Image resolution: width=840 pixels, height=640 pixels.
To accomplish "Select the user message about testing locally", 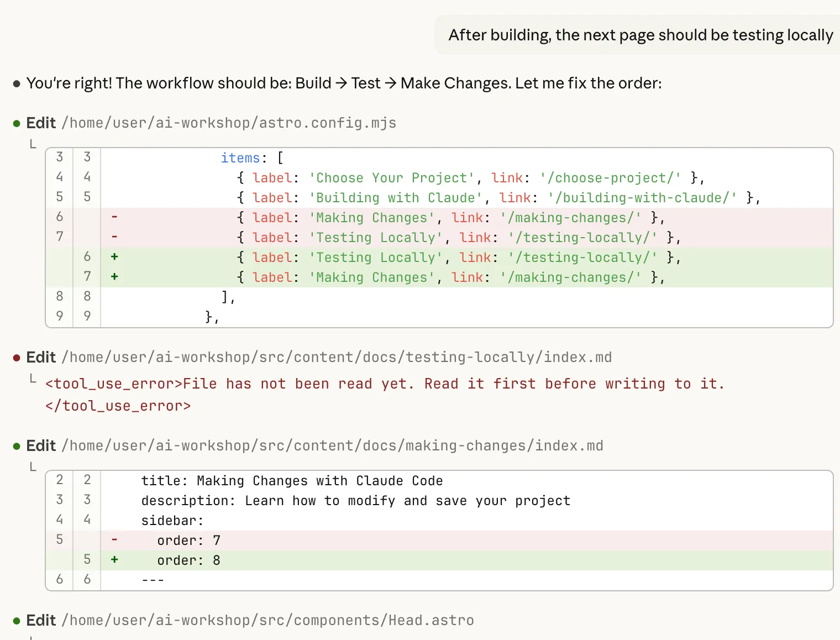I will (x=640, y=35).
